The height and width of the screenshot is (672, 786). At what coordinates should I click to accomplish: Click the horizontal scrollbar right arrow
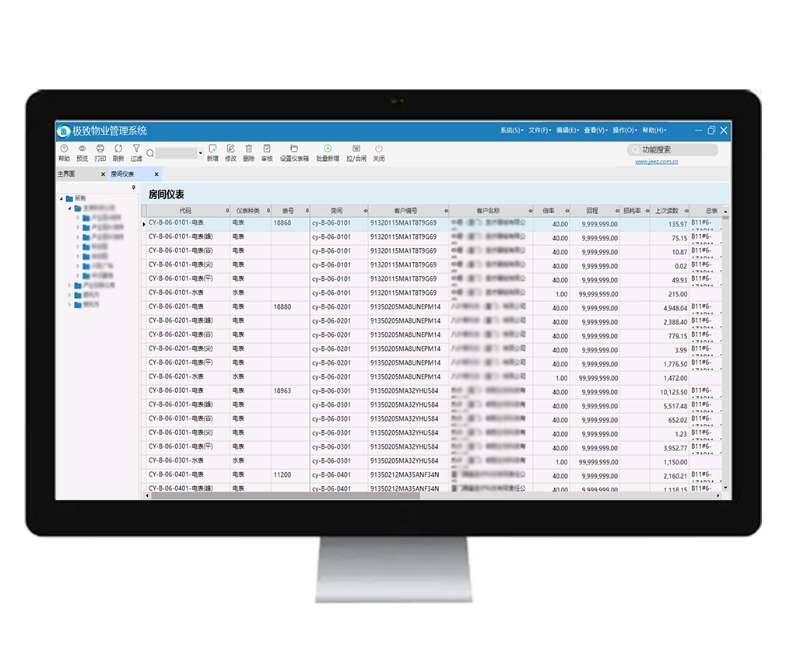(x=718, y=495)
